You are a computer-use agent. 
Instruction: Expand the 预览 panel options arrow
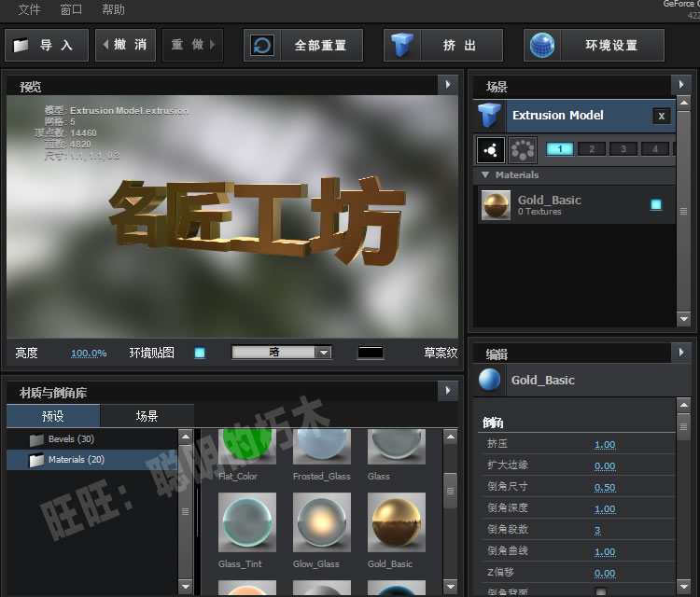click(448, 85)
